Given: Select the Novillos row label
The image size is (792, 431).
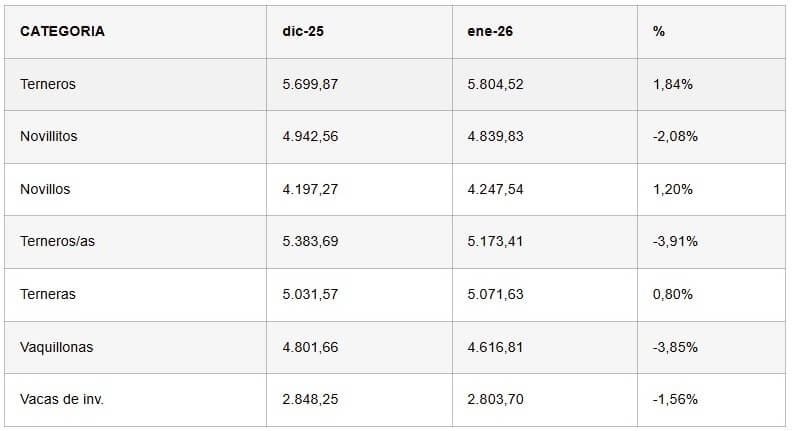Looking at the screenshot, I should 45,189.
